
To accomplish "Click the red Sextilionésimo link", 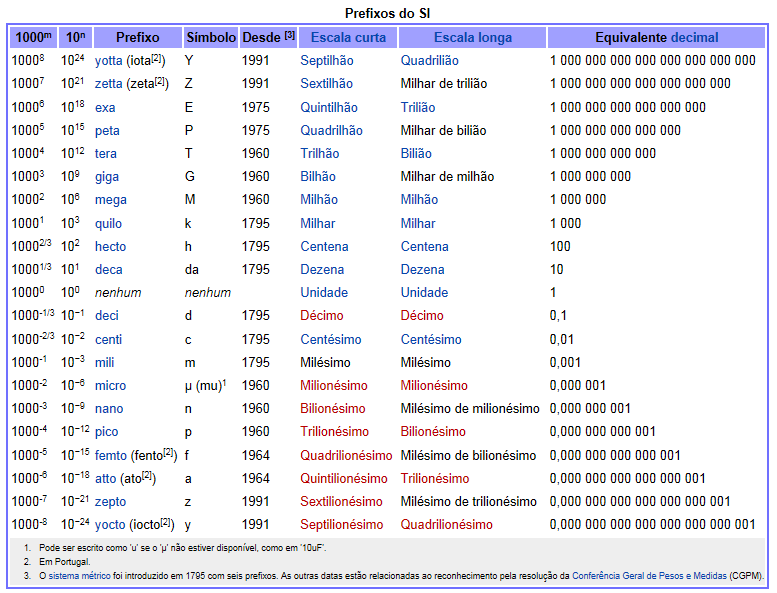I will coord(341,502).
